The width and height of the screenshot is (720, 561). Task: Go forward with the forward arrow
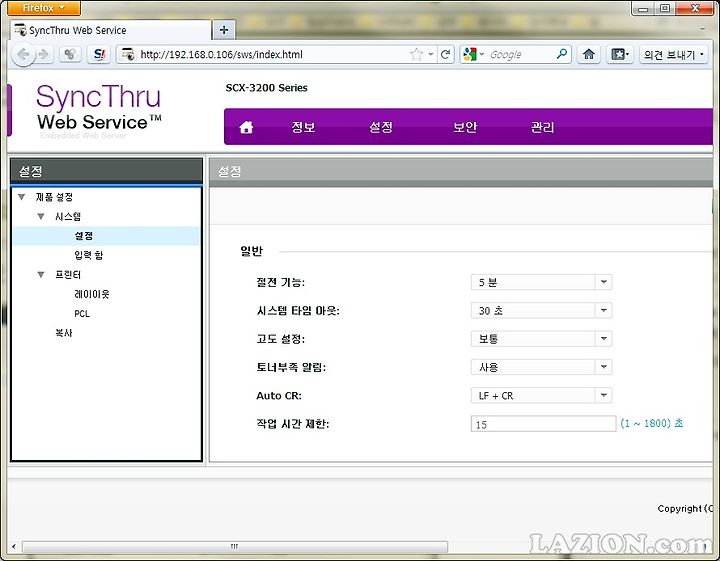45,55
